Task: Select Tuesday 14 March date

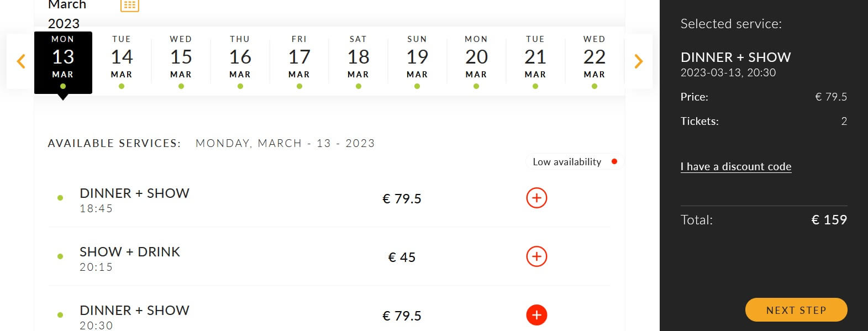Action: point(122,61)
